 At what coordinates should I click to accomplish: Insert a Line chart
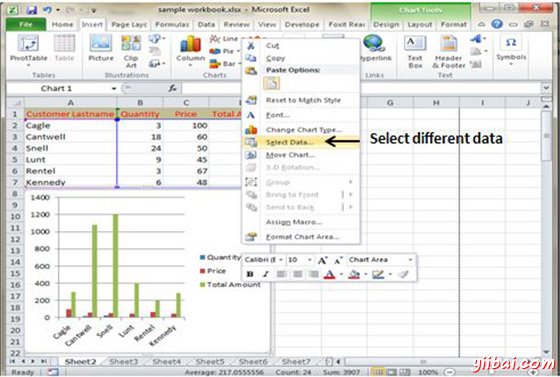tap(224, 39)
